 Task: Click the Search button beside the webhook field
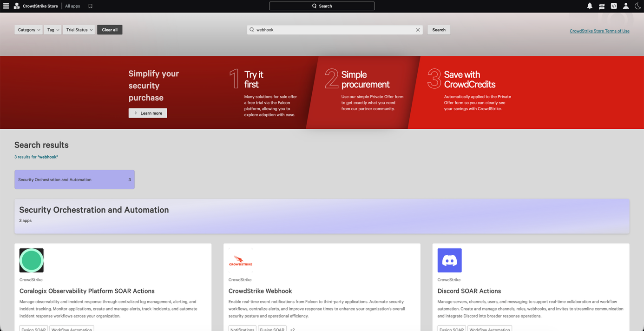point(439,30)
